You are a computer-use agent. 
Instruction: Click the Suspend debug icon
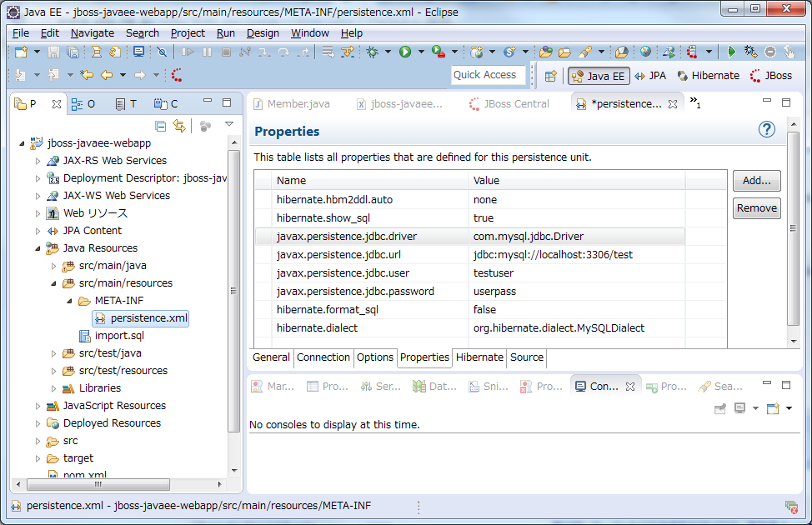coord(207,52)
